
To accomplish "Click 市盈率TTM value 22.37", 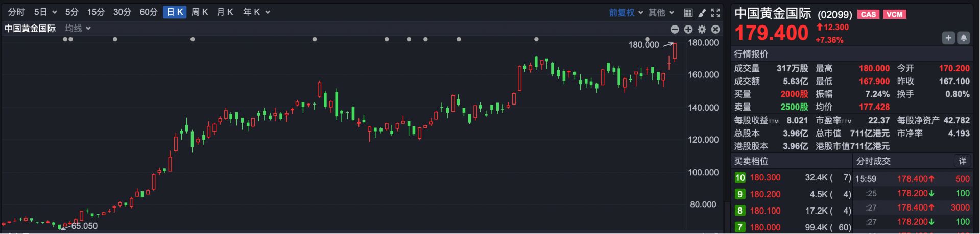I will click(879, 120).
